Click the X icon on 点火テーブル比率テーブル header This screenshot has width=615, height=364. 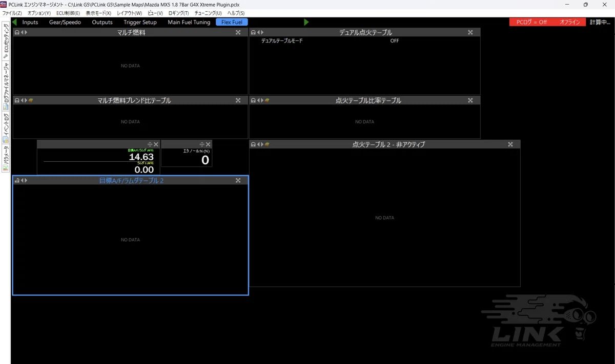(470, 100)
